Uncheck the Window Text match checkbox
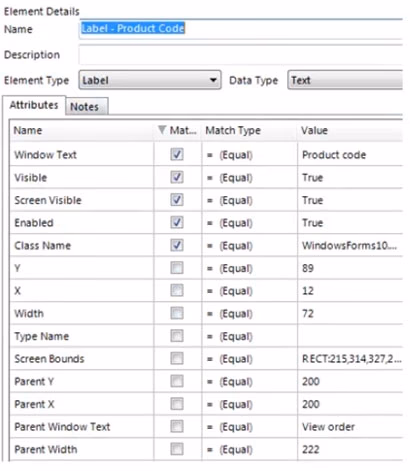The image size is (410, 471). point(177,154)
